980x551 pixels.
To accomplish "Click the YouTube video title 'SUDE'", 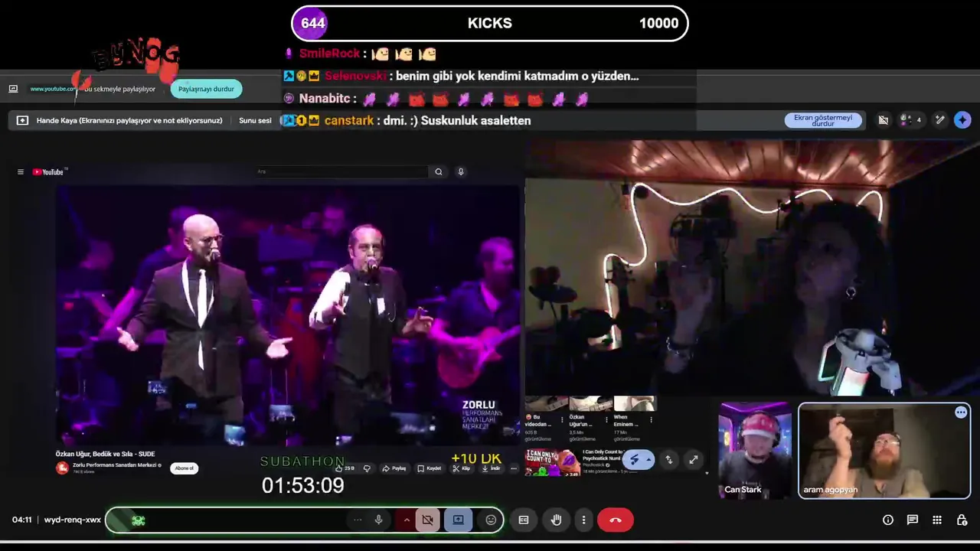I will coord(105,454).
